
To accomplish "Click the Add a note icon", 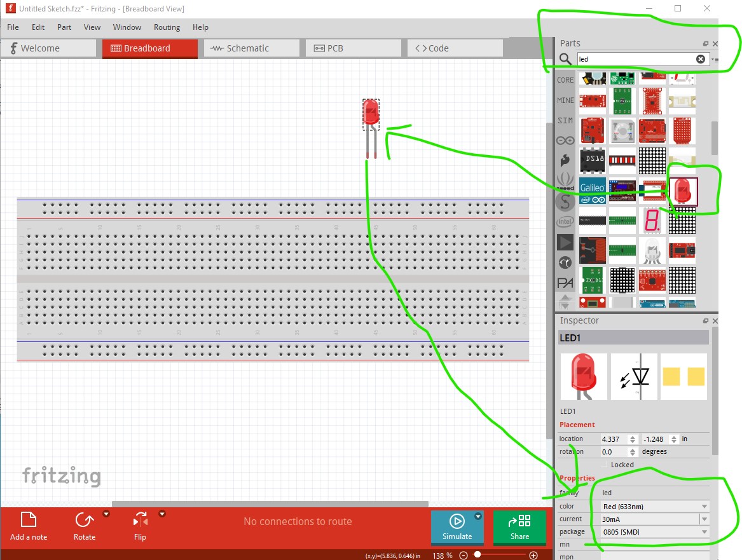I will tap(29, 520).
